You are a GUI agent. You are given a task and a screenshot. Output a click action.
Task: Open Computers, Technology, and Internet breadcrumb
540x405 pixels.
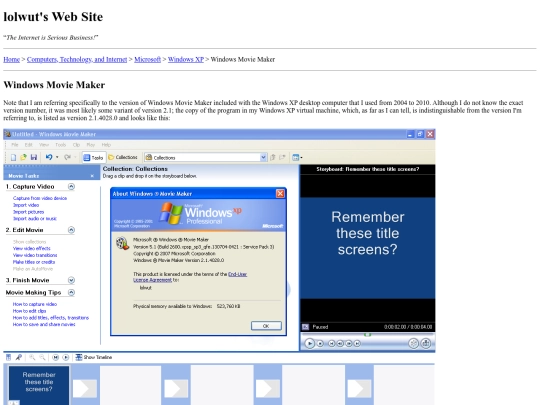click(77, 59)
